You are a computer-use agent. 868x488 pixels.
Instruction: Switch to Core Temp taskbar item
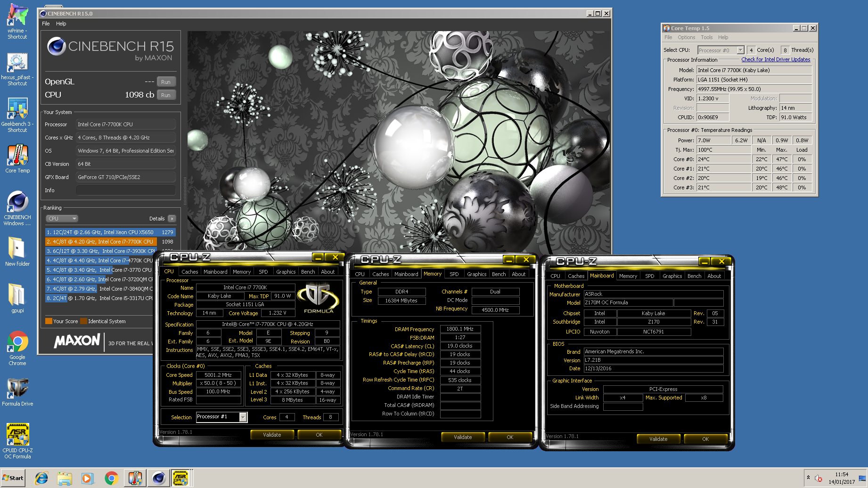click(135, 478)
